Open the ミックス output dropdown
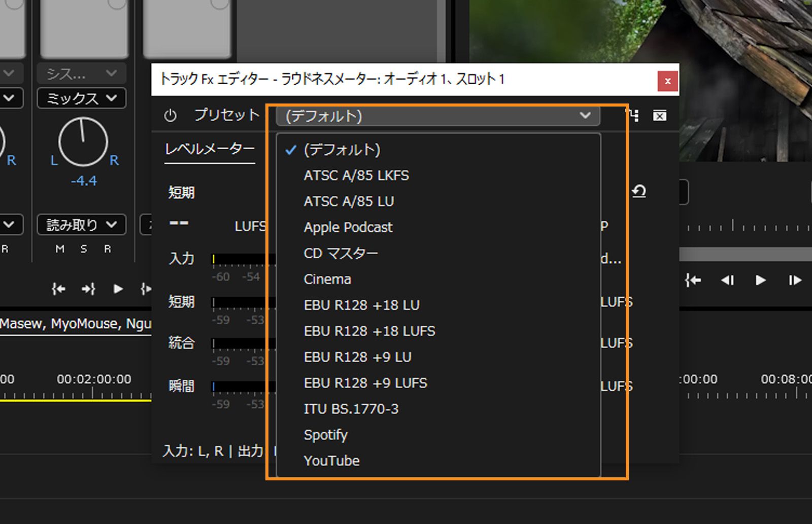Image resolution: width=812 pixels, height=524 pixels. pos(81,98)
